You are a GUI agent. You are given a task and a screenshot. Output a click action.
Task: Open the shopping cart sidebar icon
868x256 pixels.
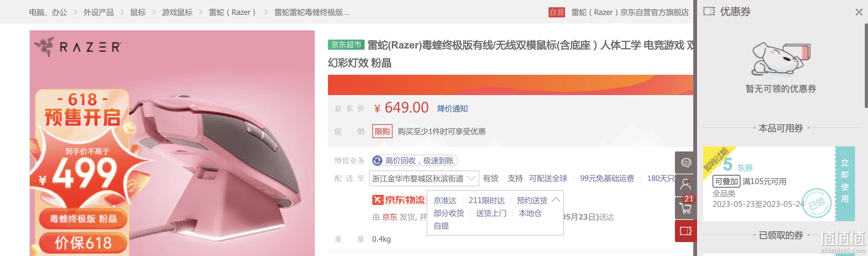click(x=686, y=208)
